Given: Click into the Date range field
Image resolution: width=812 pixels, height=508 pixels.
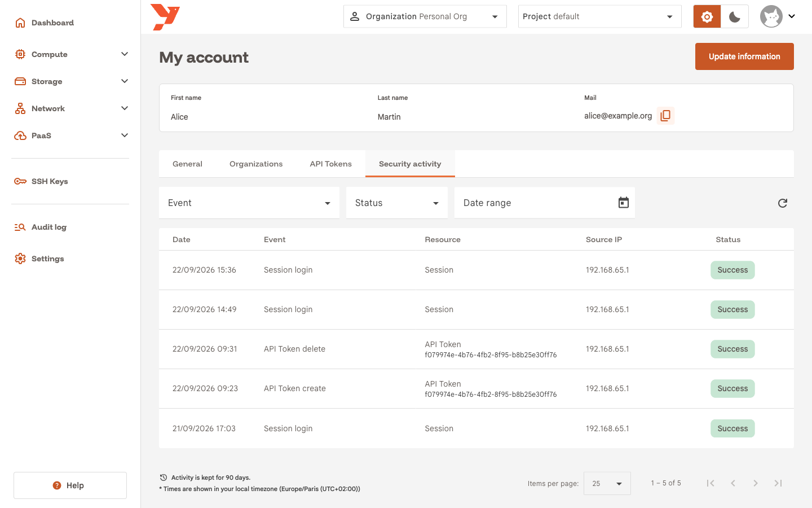Looking at the screenshot, I should pyautogui.click(x=545, y=203).
